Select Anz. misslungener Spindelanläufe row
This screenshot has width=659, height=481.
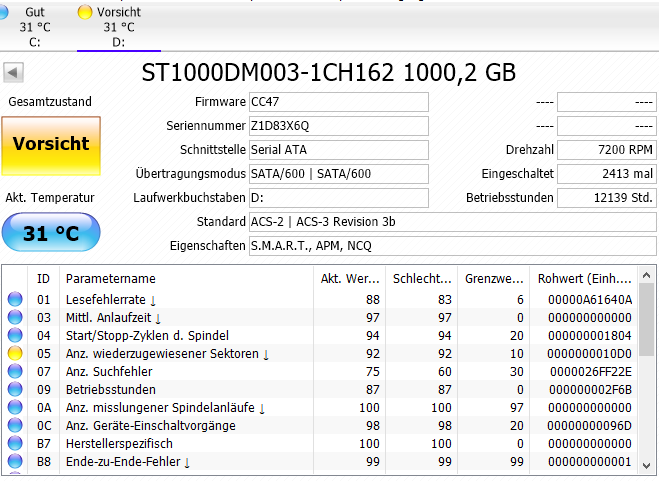320,408
